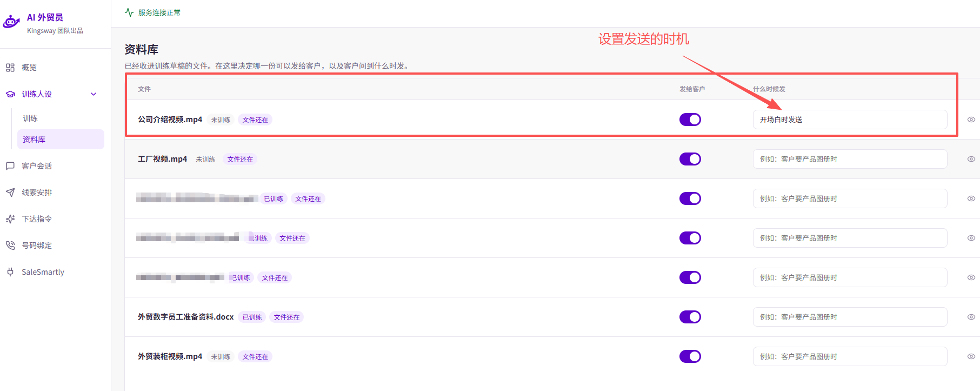Click the AI 外贸员 robot logo

point(11,22)
